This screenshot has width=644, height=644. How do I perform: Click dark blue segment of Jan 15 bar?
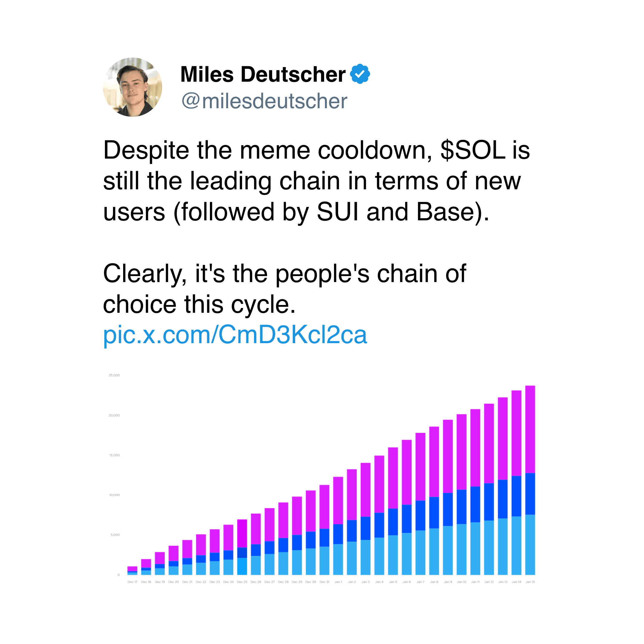[x=530, y=494]
